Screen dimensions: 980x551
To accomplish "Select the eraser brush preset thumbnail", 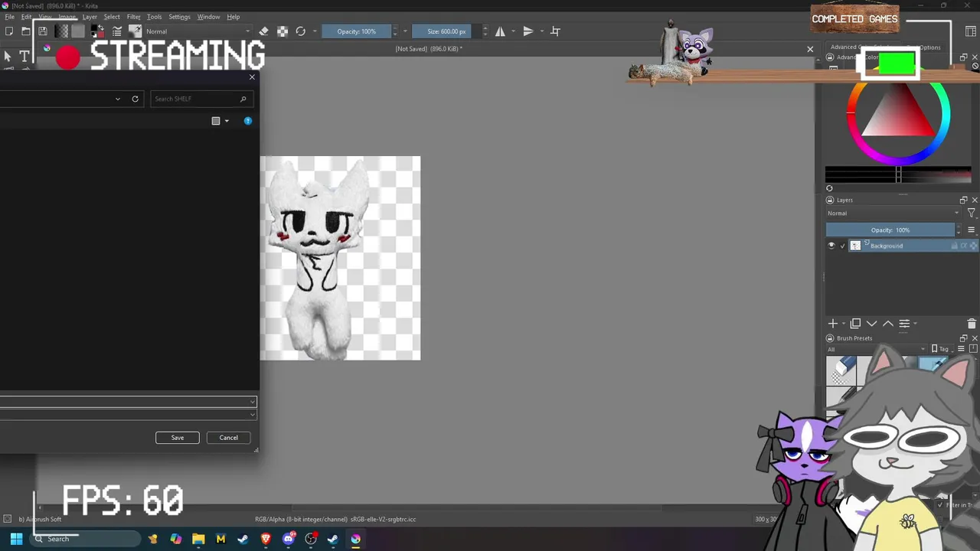I will pyautogui.click(x=841, y=370).
